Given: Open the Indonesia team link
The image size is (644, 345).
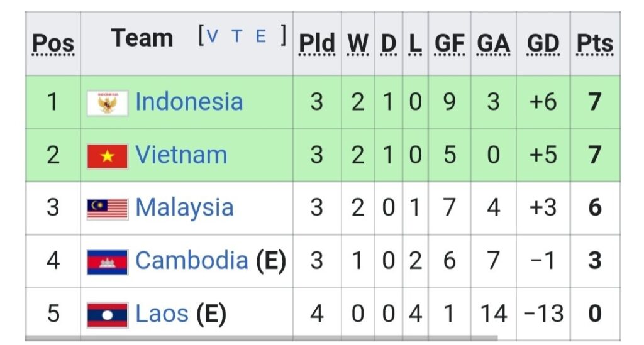Looking at the screenshot, I should coord(189,102).
